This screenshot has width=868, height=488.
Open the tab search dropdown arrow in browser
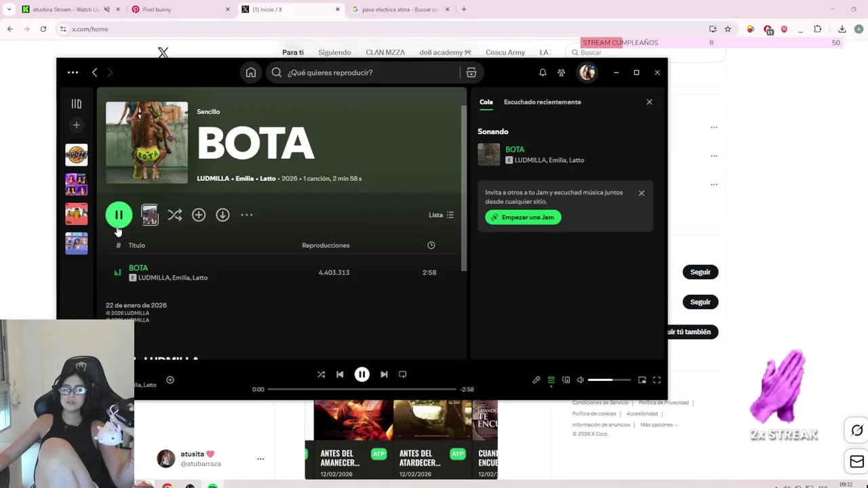pos(9,9)
